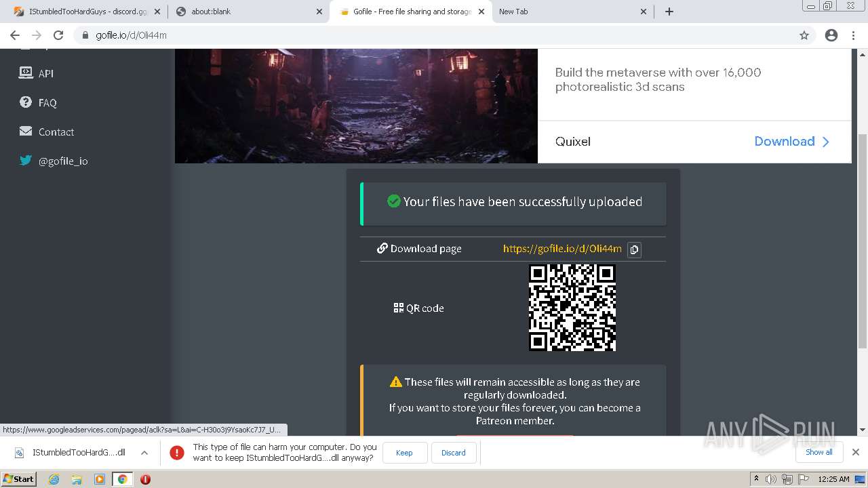Screen dimensions: 868x488
Task: Click the red shield taskbar icon
Action: (x=145, y=479)
